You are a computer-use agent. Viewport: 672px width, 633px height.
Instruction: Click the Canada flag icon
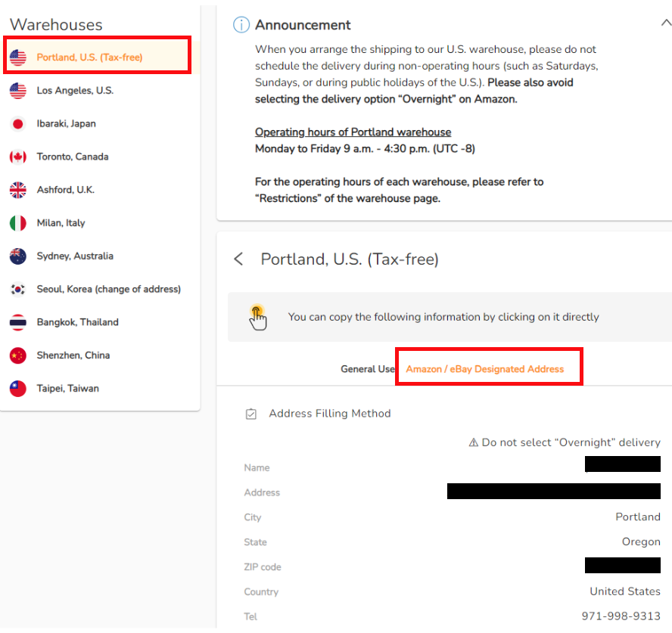[18, 157]
